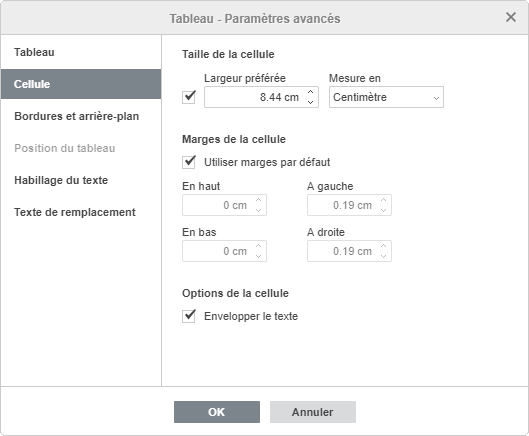Toggle Utiliser marges par défaut checkbox

(189, 162)
